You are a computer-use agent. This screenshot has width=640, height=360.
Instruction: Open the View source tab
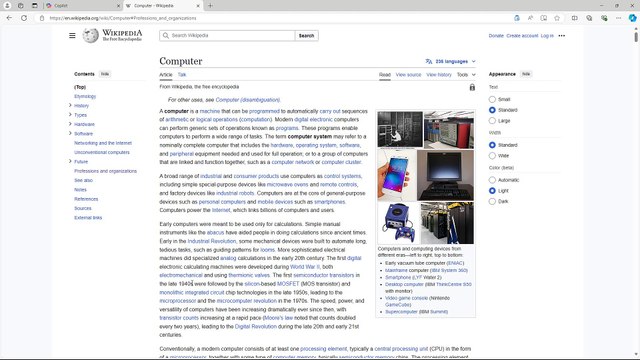[x=408, y=75]
